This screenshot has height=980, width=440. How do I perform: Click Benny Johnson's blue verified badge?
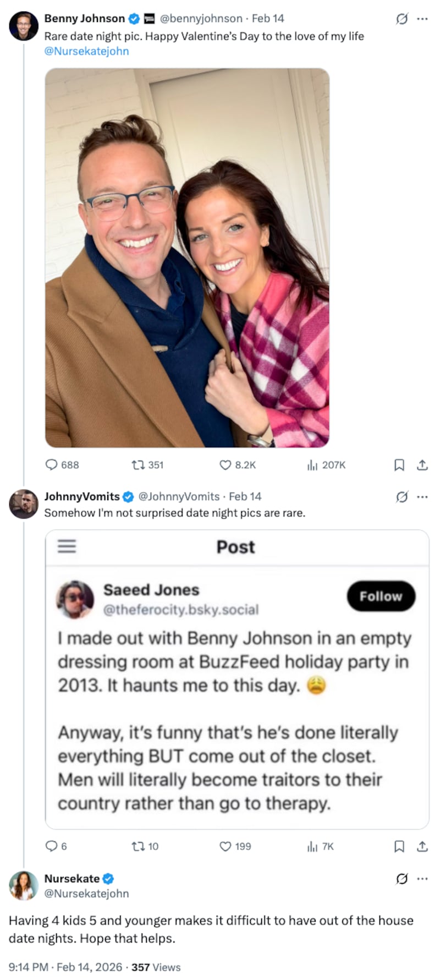point(133,18)
